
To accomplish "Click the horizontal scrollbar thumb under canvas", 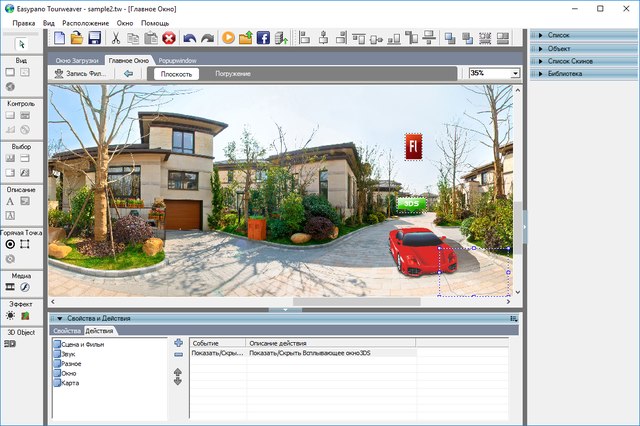I will click(x=357, y=302).
